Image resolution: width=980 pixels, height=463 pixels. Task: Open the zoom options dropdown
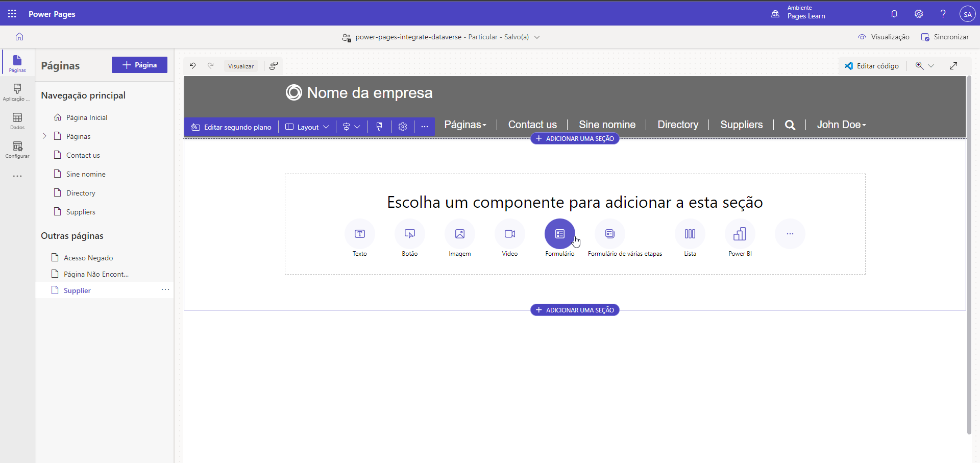pyautogui.click(x=924, y=65)
